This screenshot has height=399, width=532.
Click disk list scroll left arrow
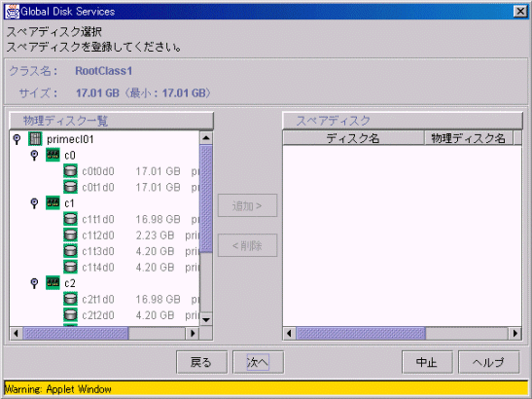16,334
